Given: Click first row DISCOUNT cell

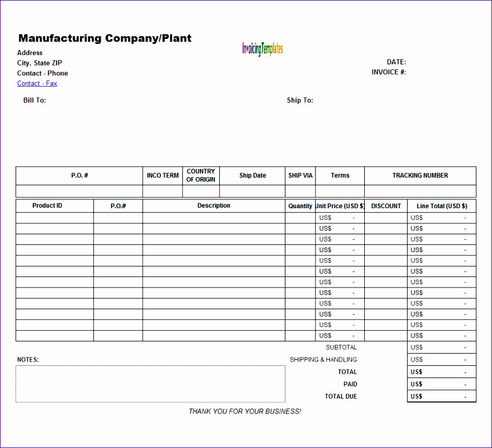Looking at the screenshot, I should (386, 218).
